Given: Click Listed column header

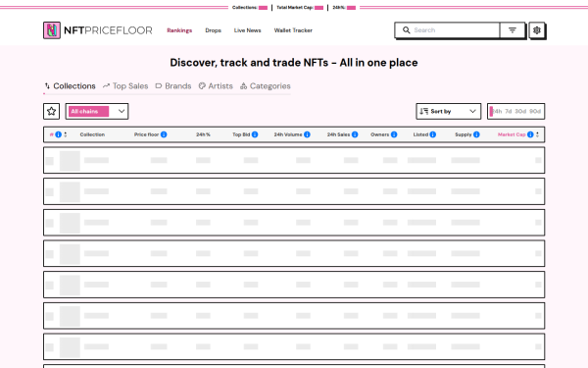Looking at the screenshot, I should [420, 134].
